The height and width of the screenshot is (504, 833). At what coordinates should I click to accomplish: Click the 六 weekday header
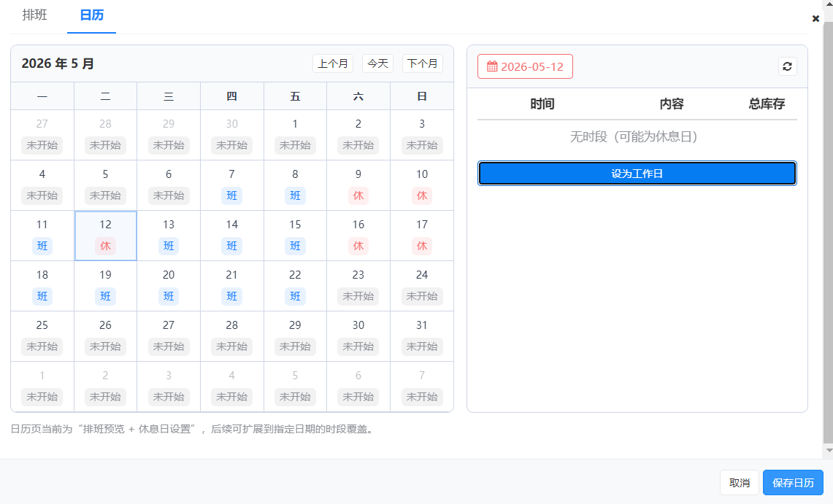[358, 96]
